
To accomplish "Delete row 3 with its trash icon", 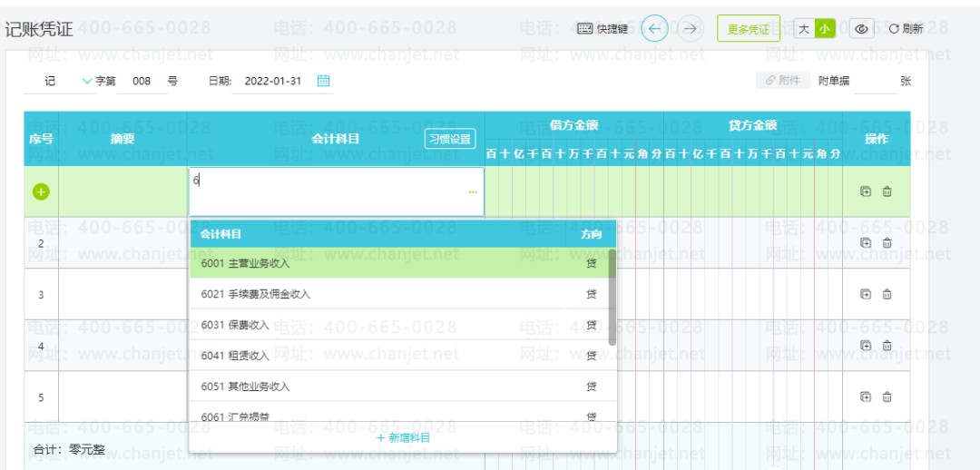I will (887, 294).
